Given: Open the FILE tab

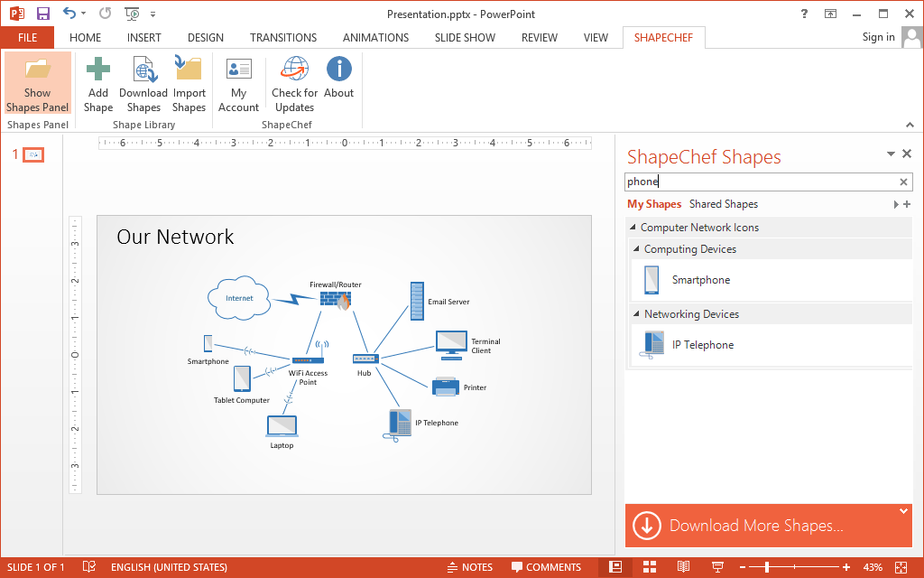Looking at the screenshot, I should (x=27, y=38).
